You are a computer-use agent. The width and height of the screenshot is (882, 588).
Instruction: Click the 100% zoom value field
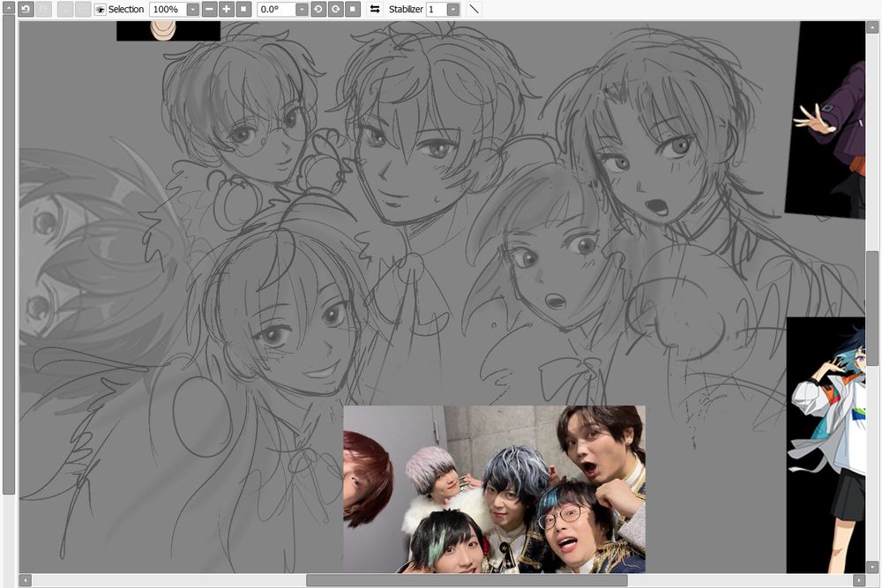click(x=168, y=10)
